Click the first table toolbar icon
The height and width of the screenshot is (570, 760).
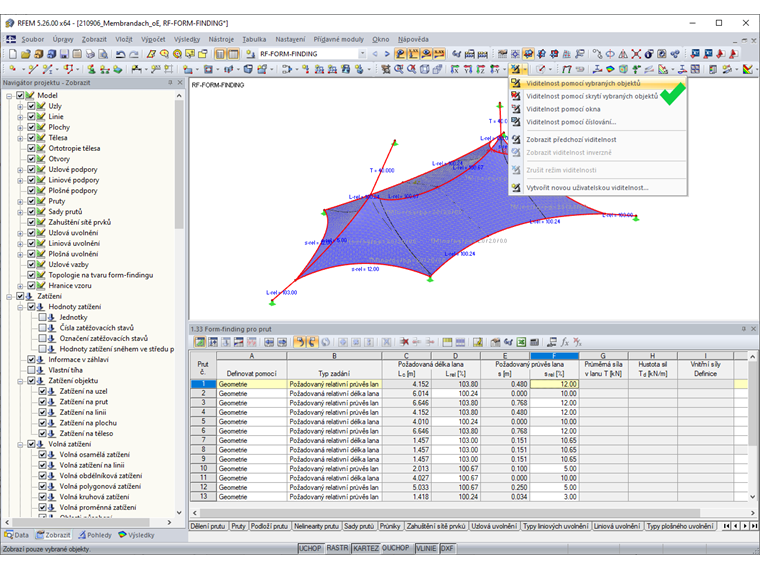(x=200, y=342)
